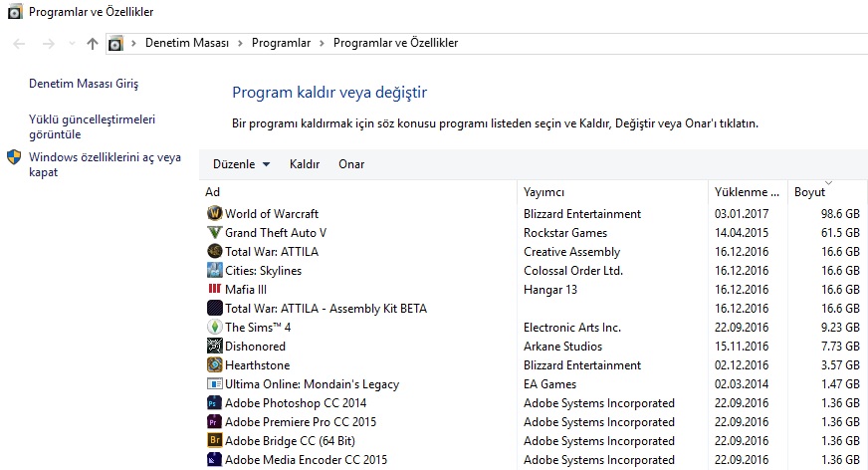Image resolution: width=868 pixels, height=470 pixels.
Task: Select the Hearthstone name
Action: point(258,364)
